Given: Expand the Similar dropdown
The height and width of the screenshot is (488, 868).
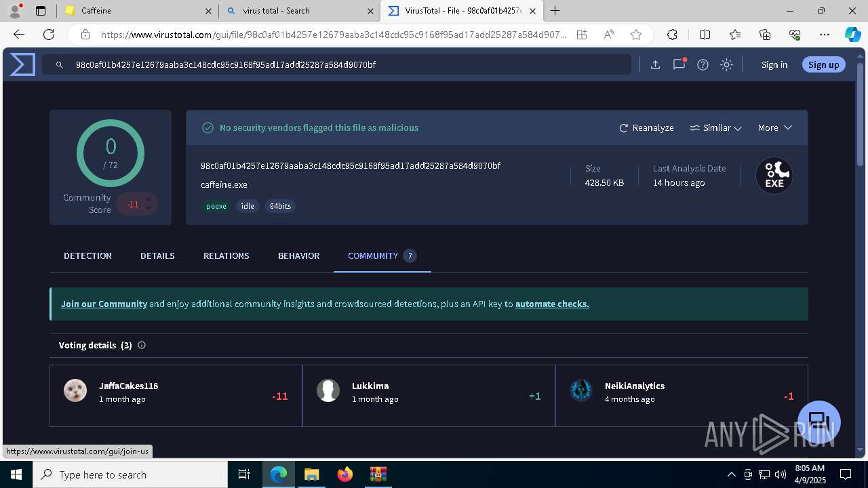Looking at the screenshot, I should pos(715,127).
